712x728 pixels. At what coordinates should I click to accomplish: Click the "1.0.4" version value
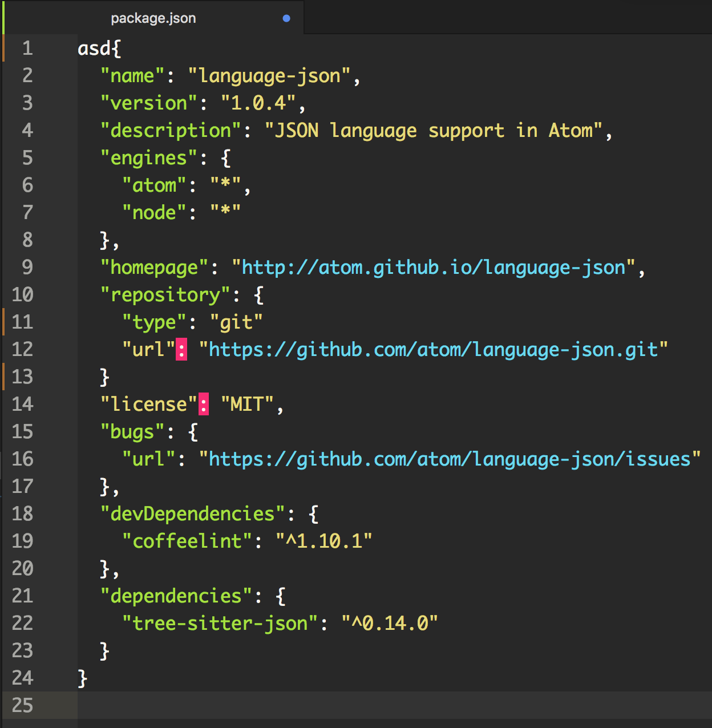point(258,103)
